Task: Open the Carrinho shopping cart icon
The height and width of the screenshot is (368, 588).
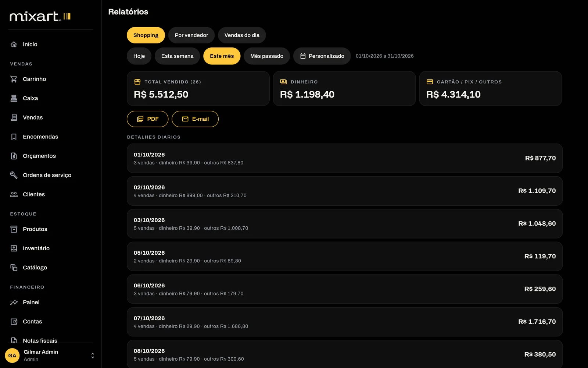Action: click(x=14, y=79)
